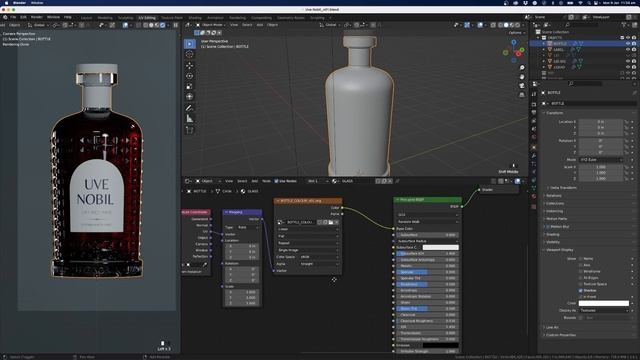Hide LIQUID object with its eye icon
This screenshot has width=640, height=360.
[628, 67]
